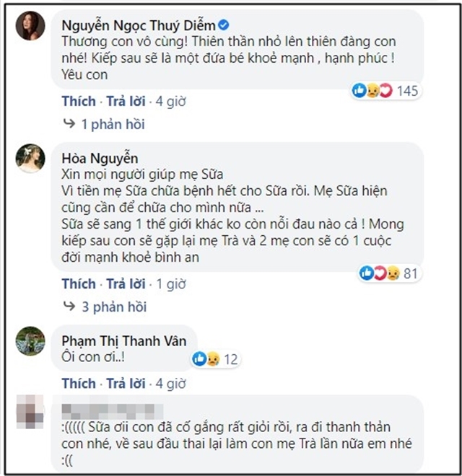Like Phạm Thị Thanh Vân's comment with Thích
Image resolution: width=462 pixels, height=476 pixels.
(x=78, y=382)
